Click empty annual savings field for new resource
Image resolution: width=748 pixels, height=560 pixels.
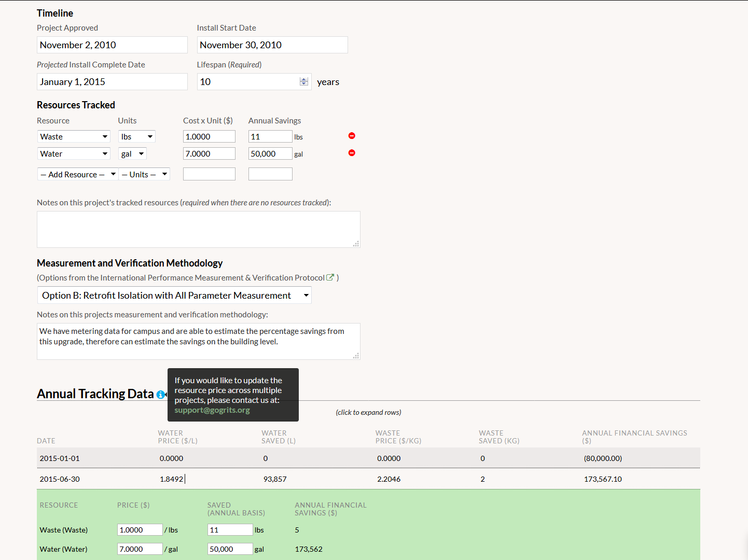[270, 174]
